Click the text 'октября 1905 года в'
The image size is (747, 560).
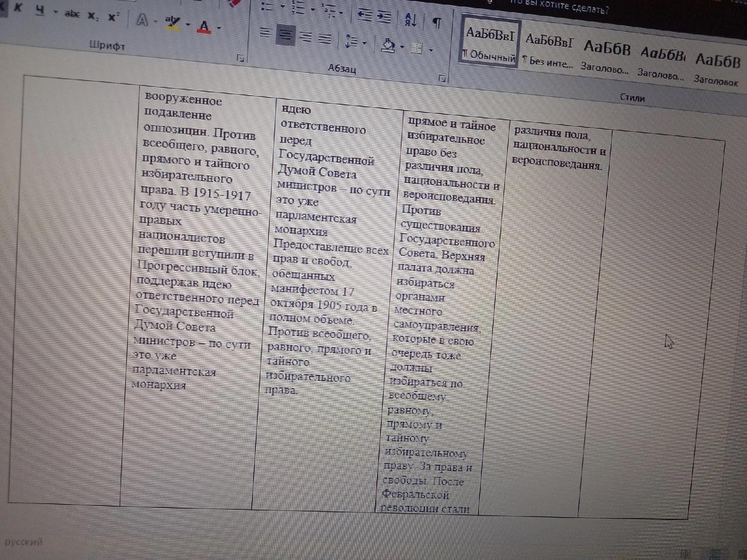(x=324, y=305)
